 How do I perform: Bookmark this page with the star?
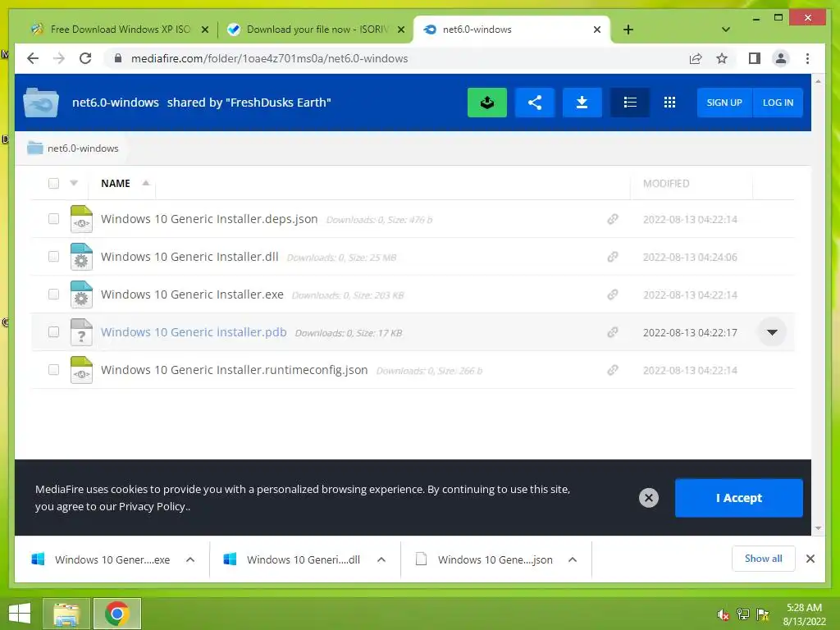722,58
